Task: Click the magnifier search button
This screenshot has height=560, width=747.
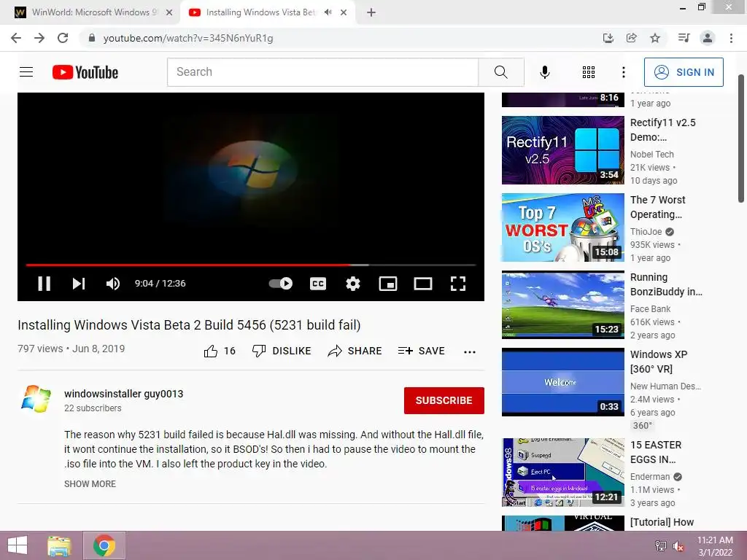Action: 500,72
